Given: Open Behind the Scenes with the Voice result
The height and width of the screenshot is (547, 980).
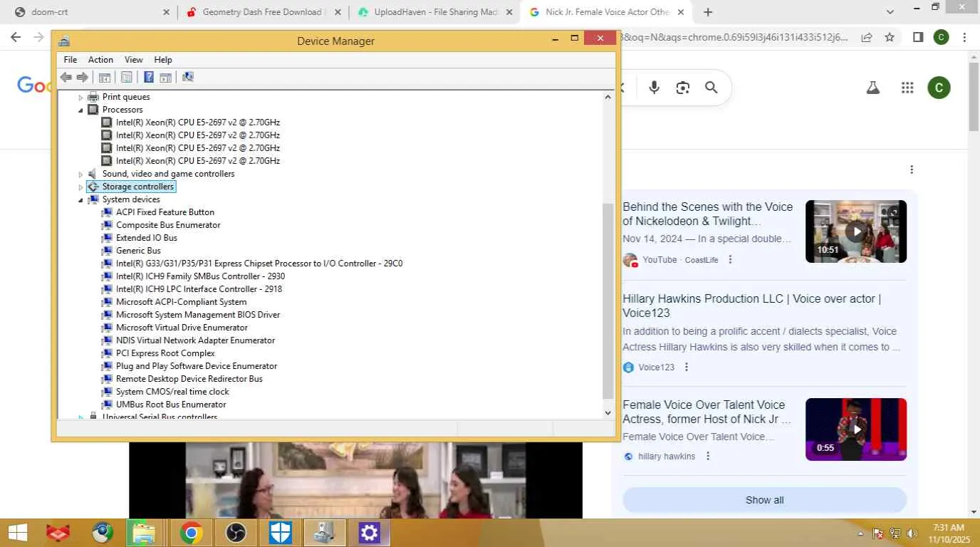Looking at the screenshot, I should pos(708,214).
